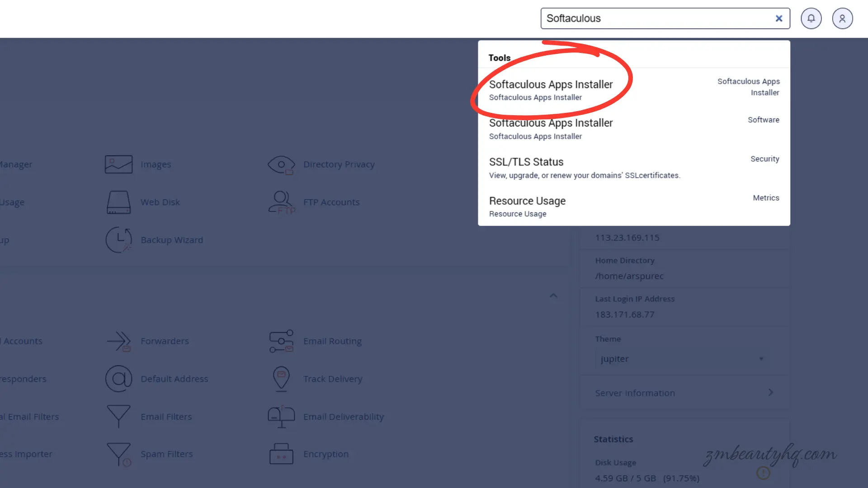Image resolution: width=868 pixels, height=488 pixels.
Task: Open the notifications bell
Action: point(811,19)
